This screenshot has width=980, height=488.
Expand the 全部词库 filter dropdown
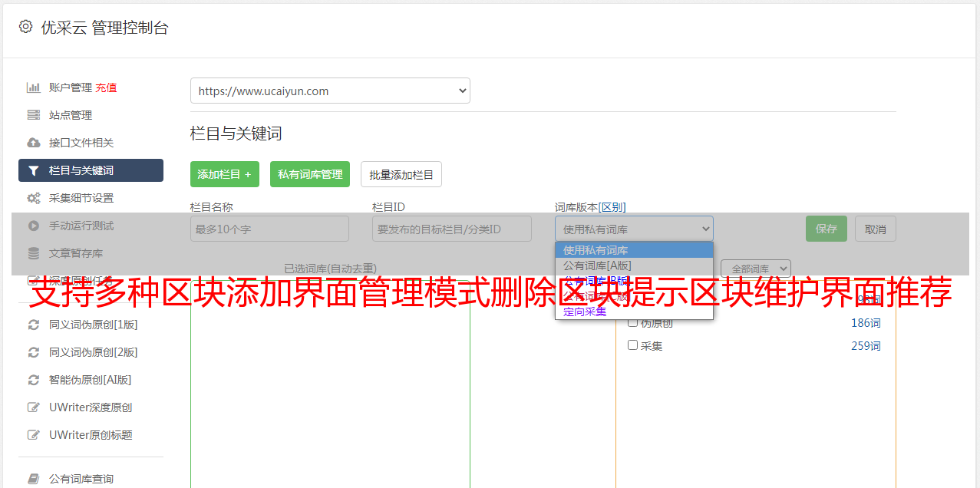pos(756,269)
